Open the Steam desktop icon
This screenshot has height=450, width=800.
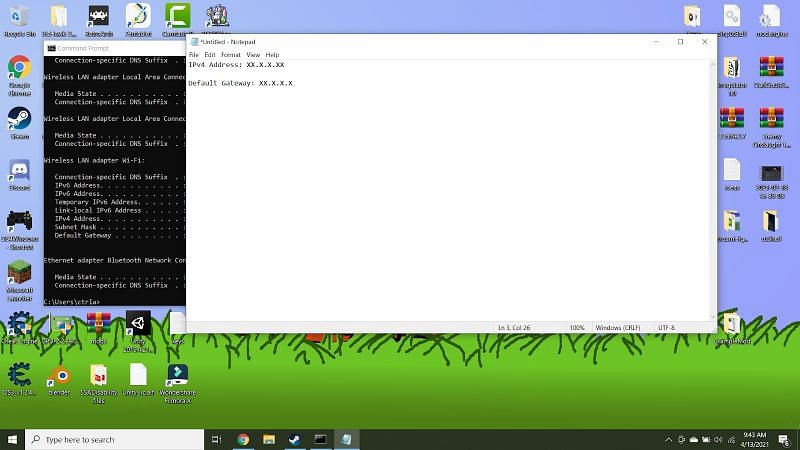(x=18, y=118)
